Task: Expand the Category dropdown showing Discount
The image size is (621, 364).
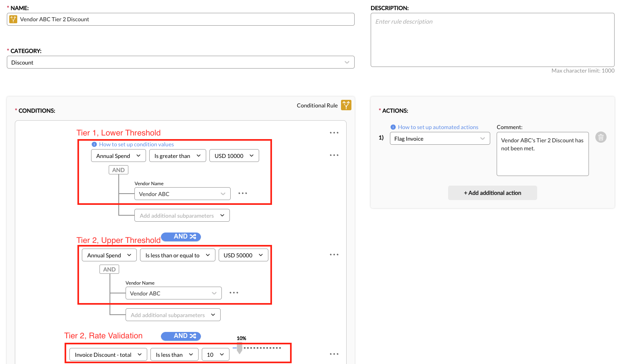Action: tap(181, 62)
